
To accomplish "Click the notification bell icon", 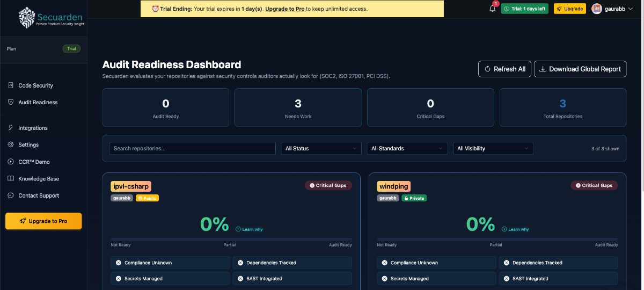I will pyautogui.click(x=492, y=9).
